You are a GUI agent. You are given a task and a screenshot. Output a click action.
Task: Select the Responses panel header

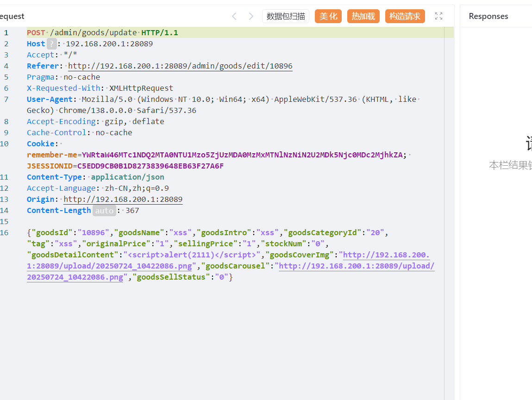[488, 16]
